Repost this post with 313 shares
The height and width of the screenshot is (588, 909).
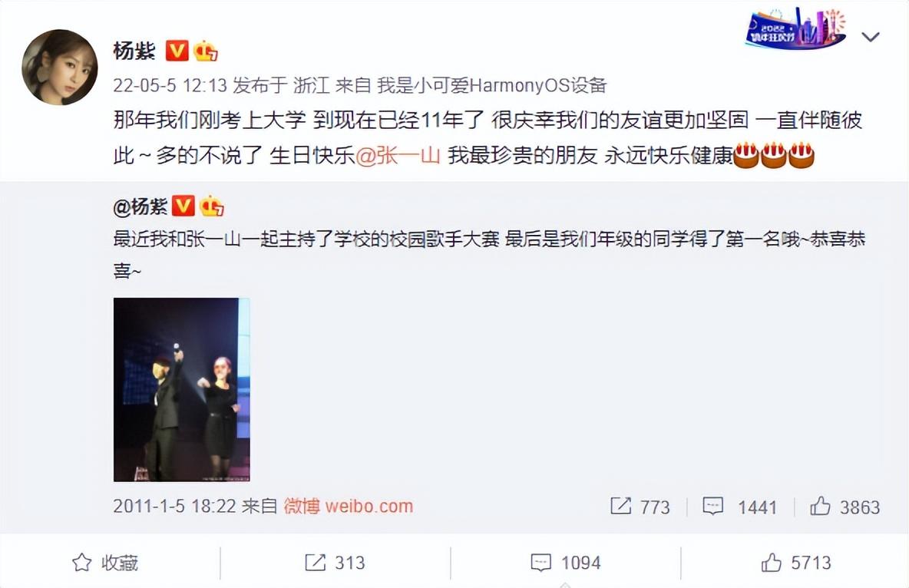click(x=335, y=563)
